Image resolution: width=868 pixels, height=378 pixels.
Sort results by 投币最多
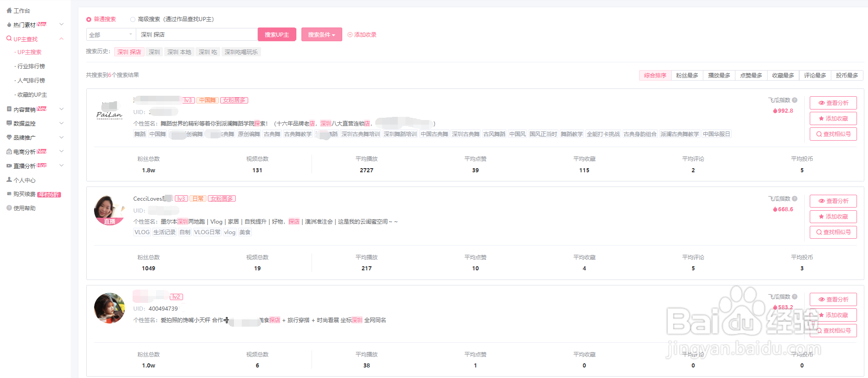click(847, 75)
